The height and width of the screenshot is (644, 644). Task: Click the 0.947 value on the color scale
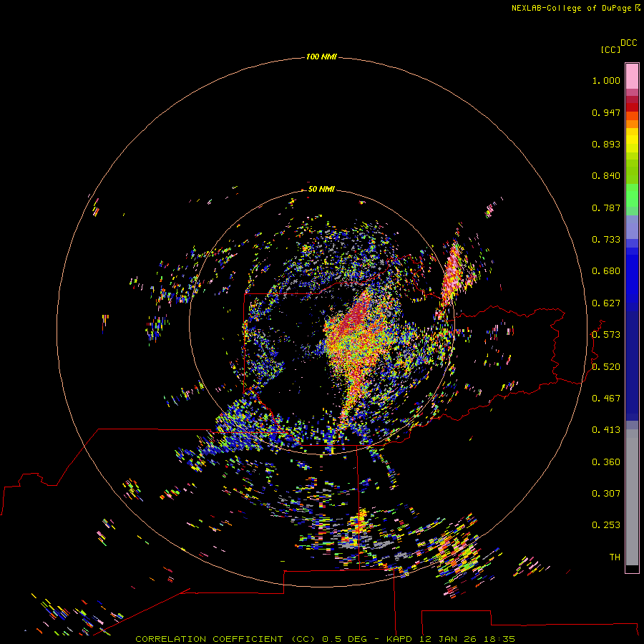click(x=606, y=112)
